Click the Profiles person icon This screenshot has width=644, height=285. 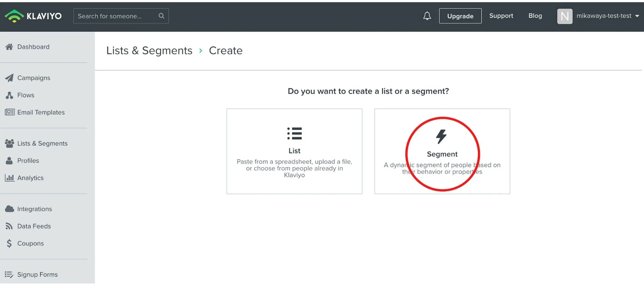point(9,161)
